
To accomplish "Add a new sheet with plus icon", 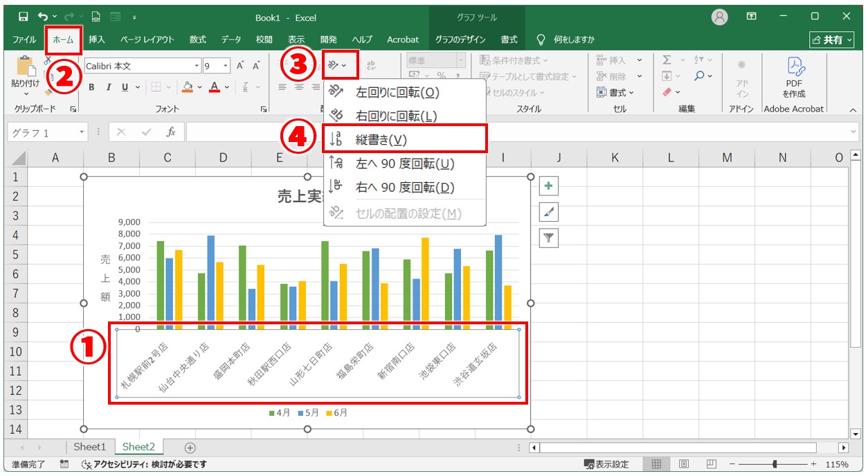I will tap(190, 448).
